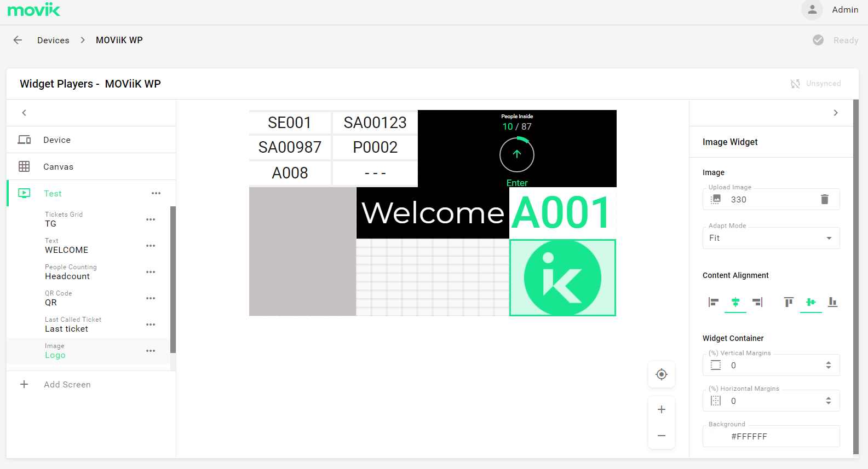Select the Welcome text on the canvas
Image resolution: width=868 pixels, height=469 pixels.
tap(433, 213)
